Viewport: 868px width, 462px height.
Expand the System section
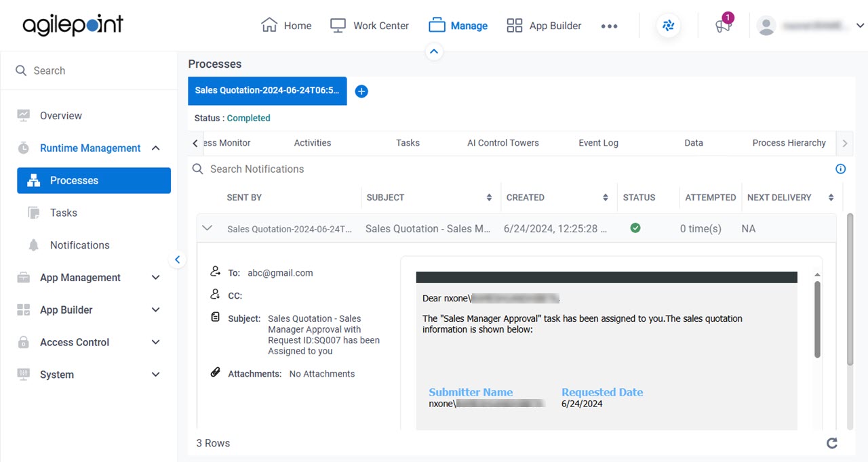click(155, 375)
